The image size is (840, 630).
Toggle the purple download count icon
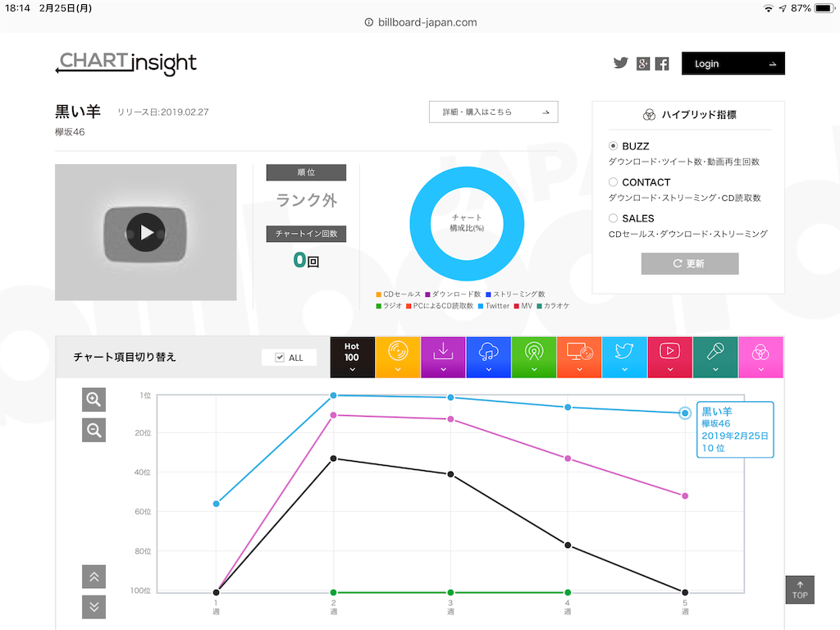pos(443,358)
